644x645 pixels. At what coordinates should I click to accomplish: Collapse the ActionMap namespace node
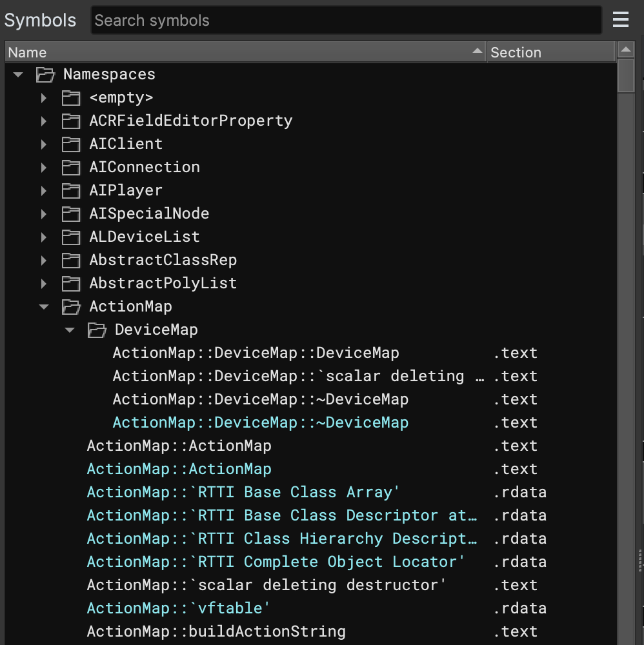tap(44, 306)
